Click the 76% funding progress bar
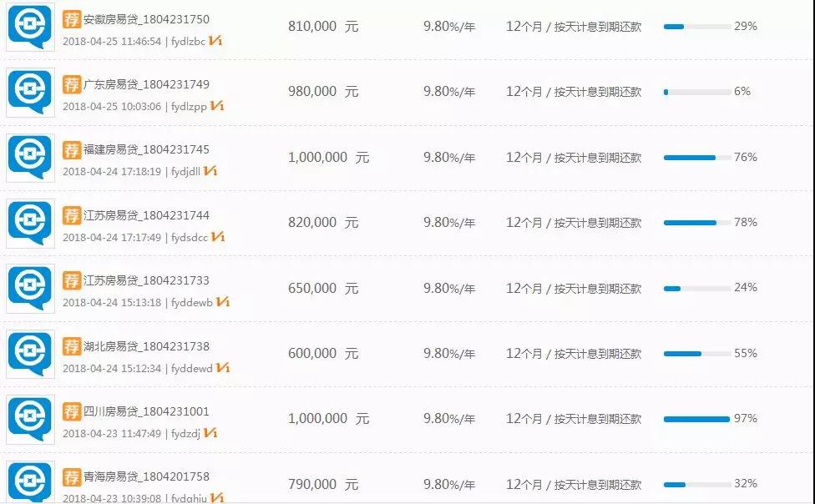The height and width of the screenshot is (504, 815). (696, 157)
